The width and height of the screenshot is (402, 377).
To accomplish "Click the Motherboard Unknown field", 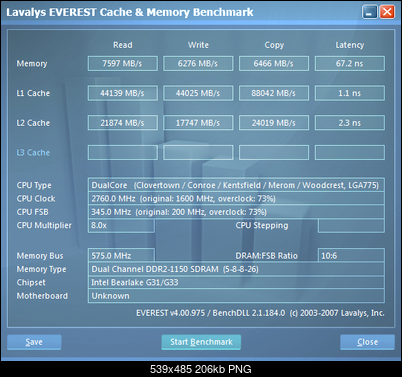I will coord(236,296).
